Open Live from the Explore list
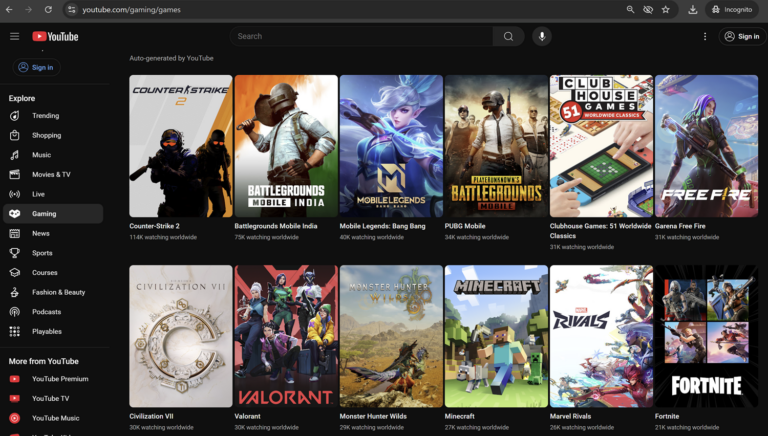Viewport: 768px width, 436px height. [53, 194]
